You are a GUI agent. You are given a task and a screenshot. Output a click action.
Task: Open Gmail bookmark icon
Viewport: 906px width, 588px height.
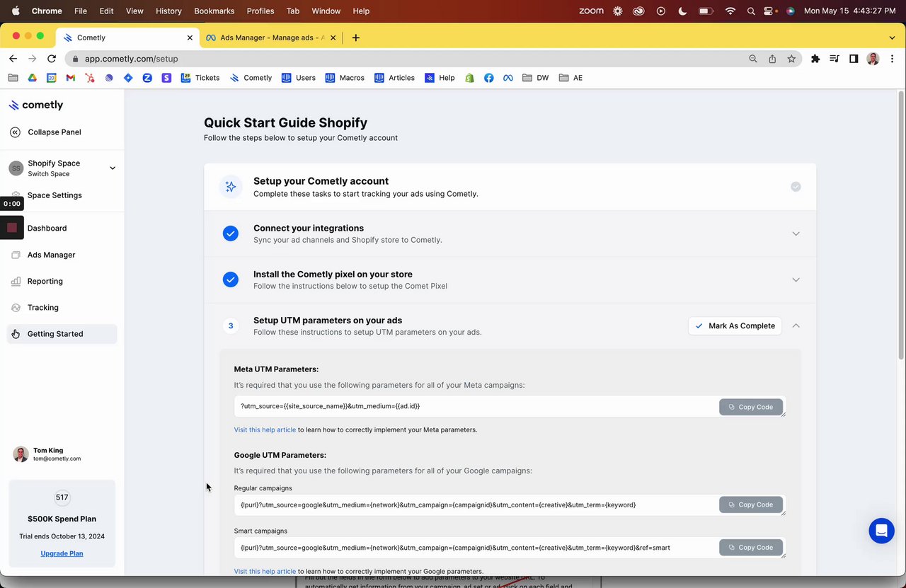click(70, 78)
